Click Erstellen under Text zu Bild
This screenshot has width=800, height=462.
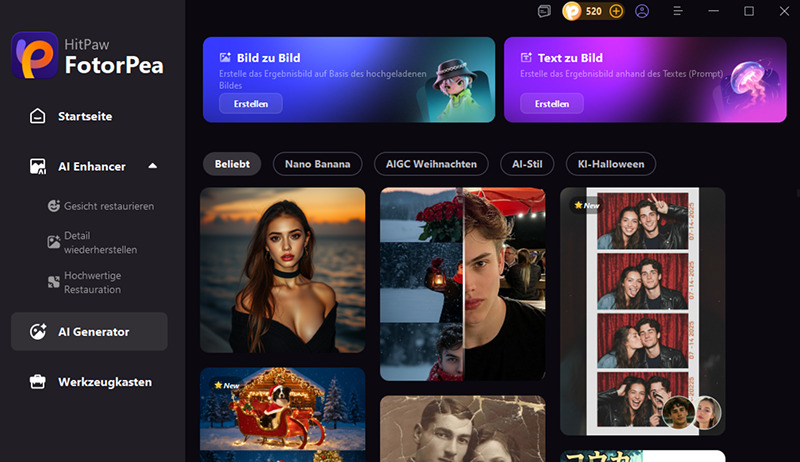click(x=552, y=104)
